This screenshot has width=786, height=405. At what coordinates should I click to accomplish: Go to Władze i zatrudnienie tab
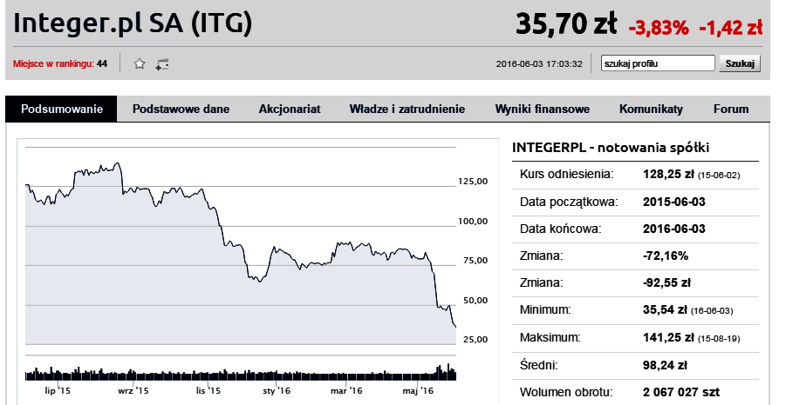[407, 109]
